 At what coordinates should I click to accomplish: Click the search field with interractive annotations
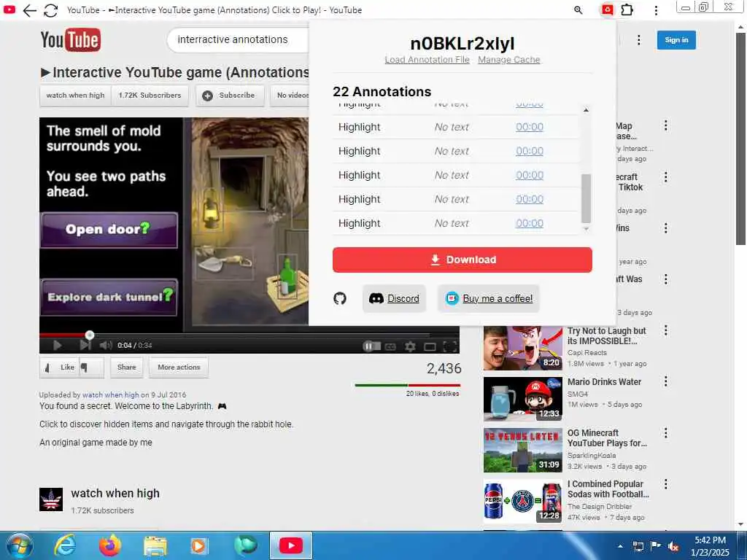(238, 39)
